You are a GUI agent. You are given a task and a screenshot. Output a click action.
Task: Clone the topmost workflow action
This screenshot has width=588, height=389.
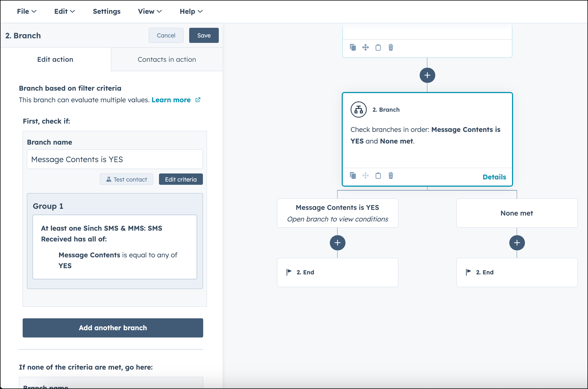click(353, 47)
